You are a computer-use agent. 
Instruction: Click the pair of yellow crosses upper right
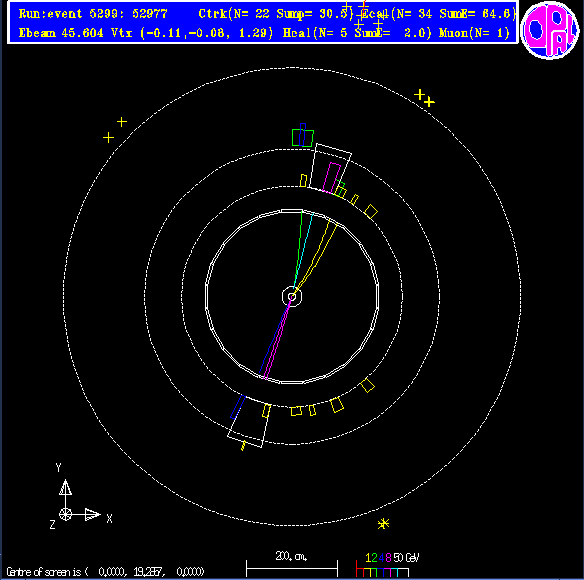pyautogui.click(x=424, y=98)
